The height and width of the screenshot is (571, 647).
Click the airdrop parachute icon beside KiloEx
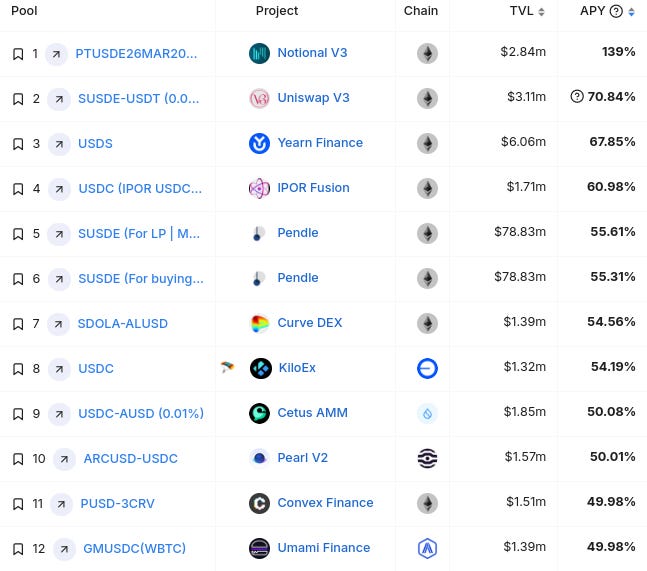227,366
